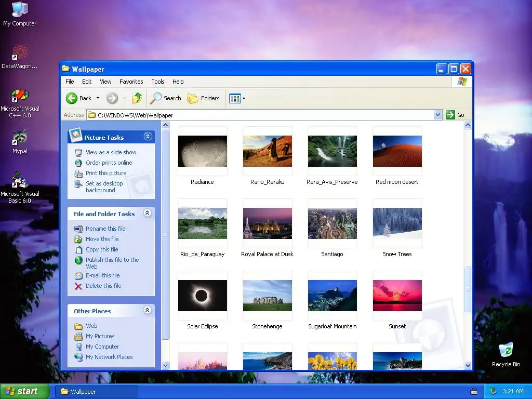Collapse the Picture Tasks panel
This screenshot has height=399, width=532.
click(148, 137)
